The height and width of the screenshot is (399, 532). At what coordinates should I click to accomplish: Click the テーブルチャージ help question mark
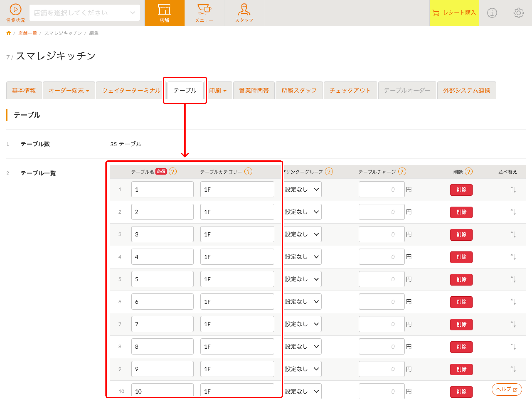click(402, 171)
